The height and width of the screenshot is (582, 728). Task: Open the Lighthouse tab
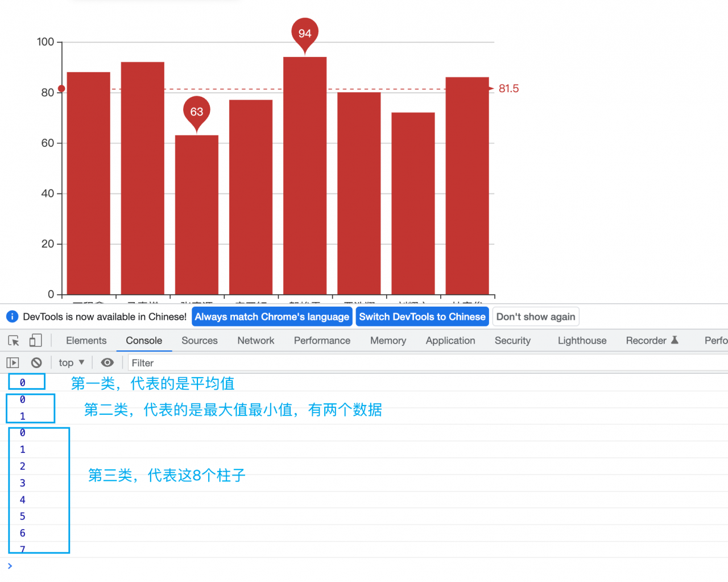[x=582, y=340]
